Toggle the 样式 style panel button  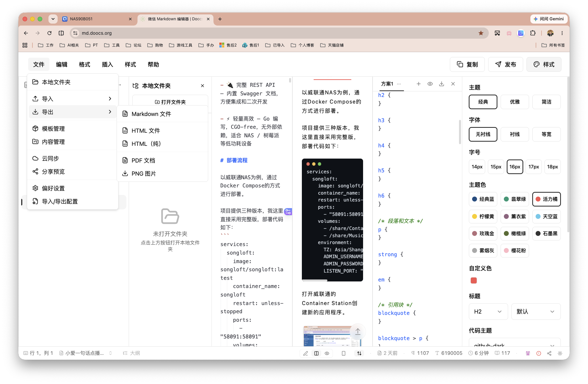tap(544, 65)
